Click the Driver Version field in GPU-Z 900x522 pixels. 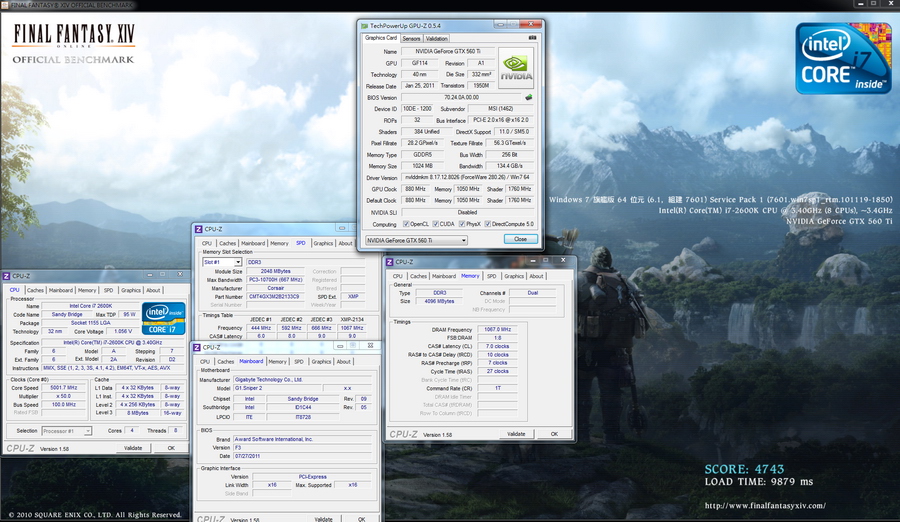(x=467, y=177)
